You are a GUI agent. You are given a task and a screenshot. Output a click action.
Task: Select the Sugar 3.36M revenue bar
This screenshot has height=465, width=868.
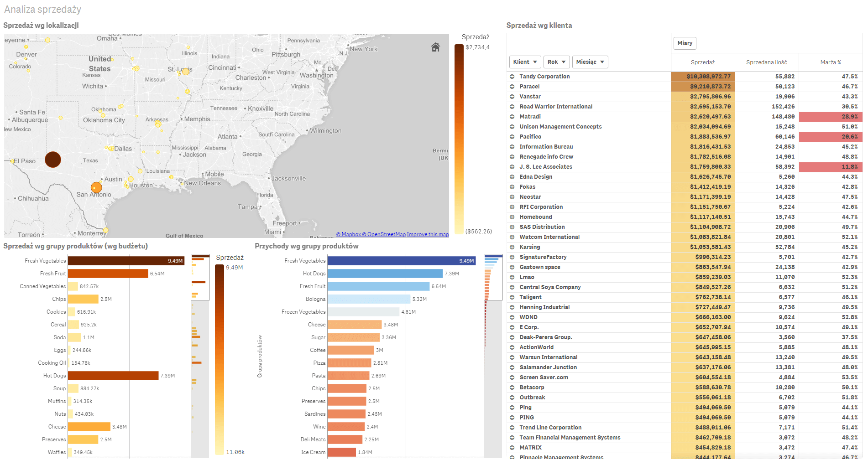[x=354, y=337]
